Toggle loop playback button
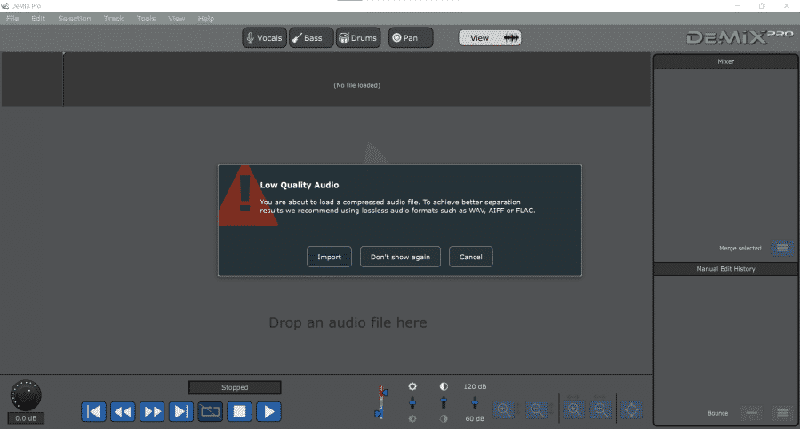The width and height of the screenshot is (800, 429). click(210, 410)
